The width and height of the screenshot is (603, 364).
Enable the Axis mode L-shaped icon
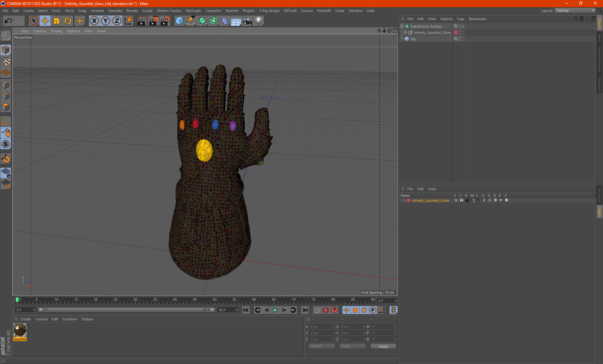6,121
